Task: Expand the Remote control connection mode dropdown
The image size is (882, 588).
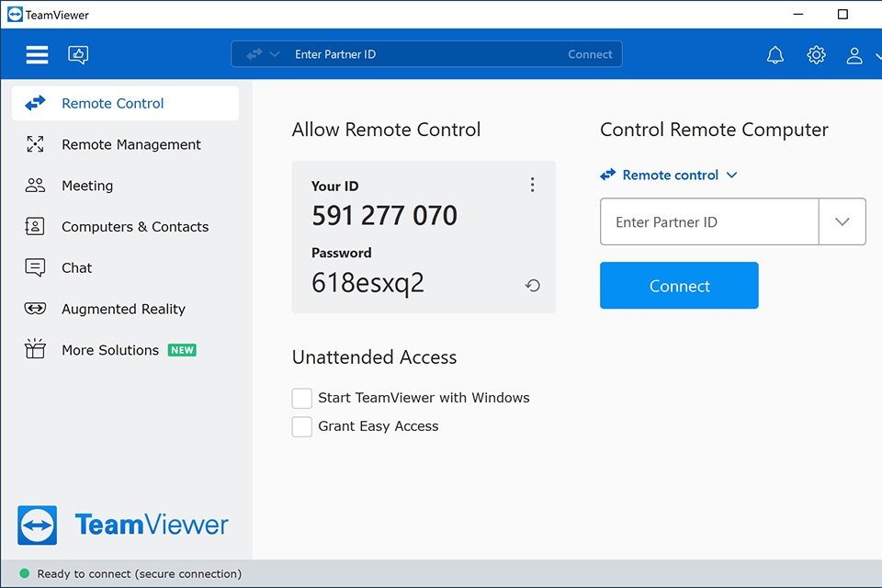Action: [x=732, y=175]
